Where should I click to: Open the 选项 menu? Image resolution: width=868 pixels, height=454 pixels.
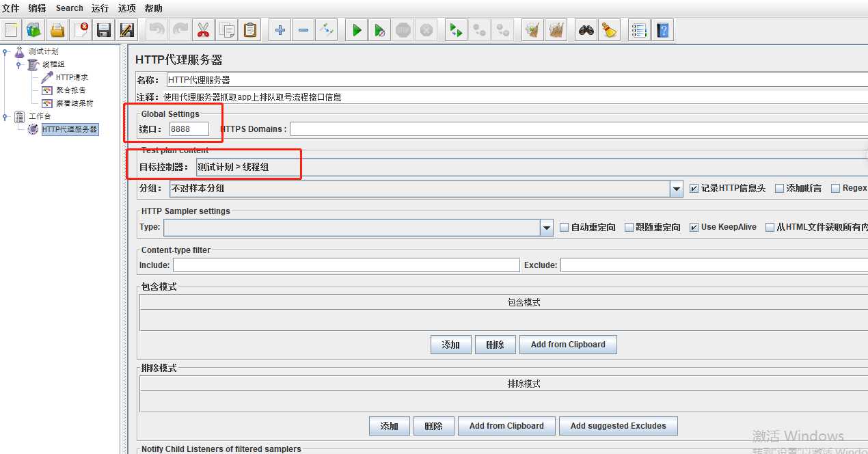(126, 8)
